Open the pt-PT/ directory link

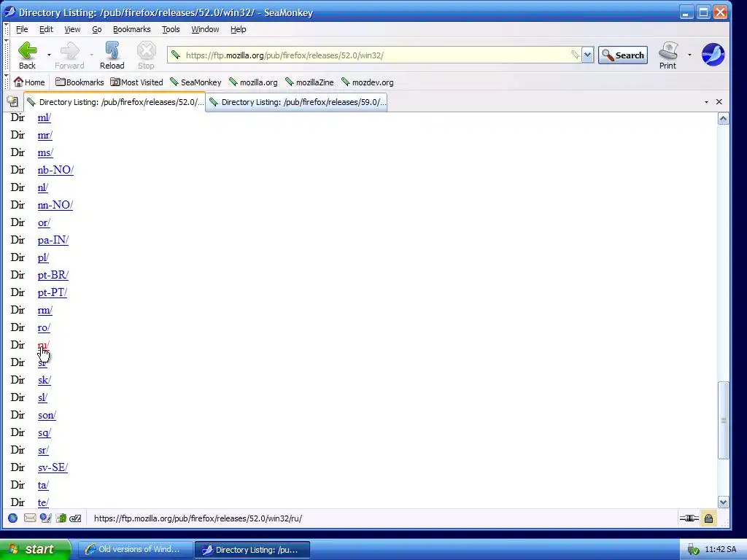tap(53, 292)
